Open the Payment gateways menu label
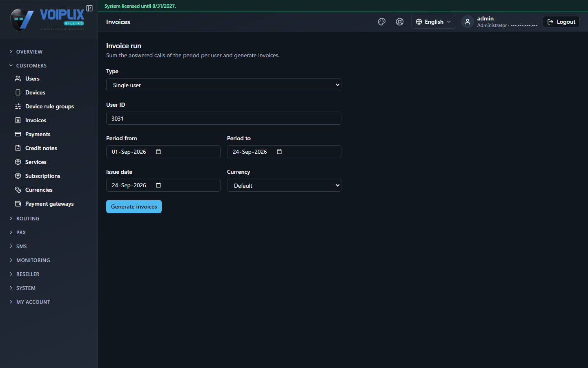The height and width of the screenshot is (368, 588). point(49,204)
